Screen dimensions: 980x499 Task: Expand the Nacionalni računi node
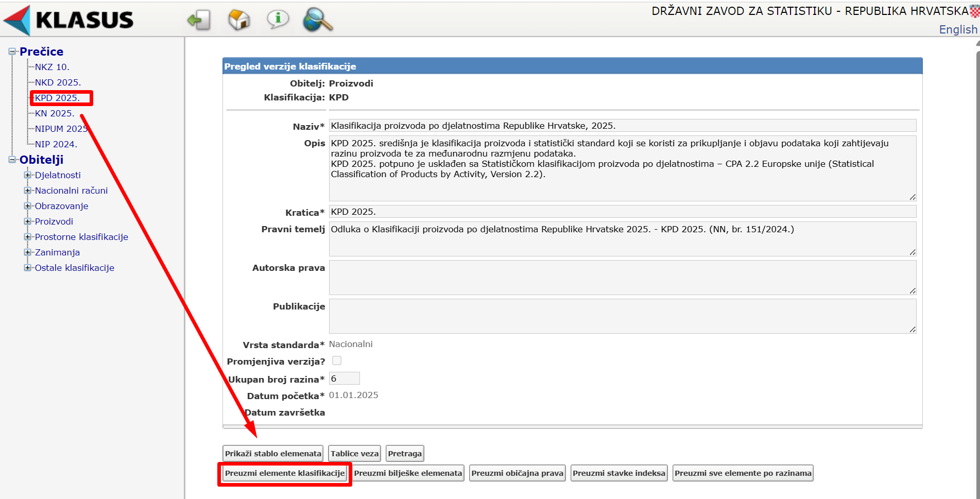click(28, 191)
